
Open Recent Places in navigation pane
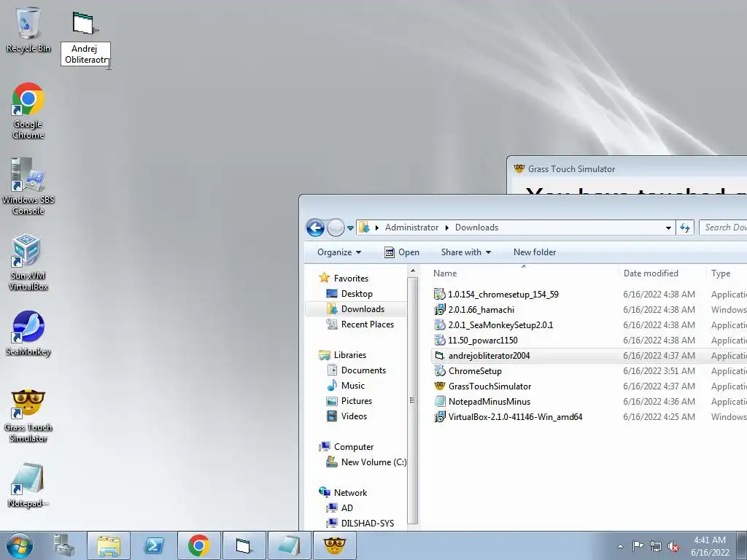(367, 324)
